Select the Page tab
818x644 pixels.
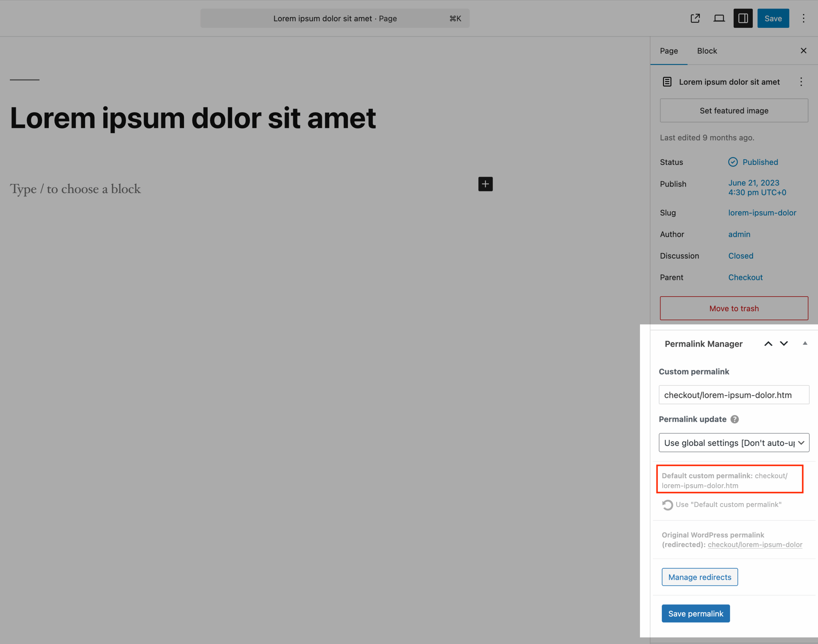click(x=669, y=51)
